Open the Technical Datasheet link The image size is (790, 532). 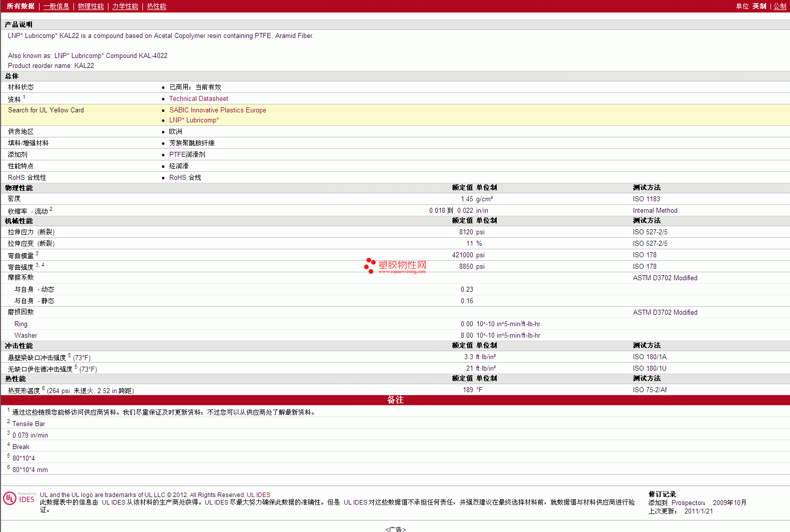[x=198, y=98]
